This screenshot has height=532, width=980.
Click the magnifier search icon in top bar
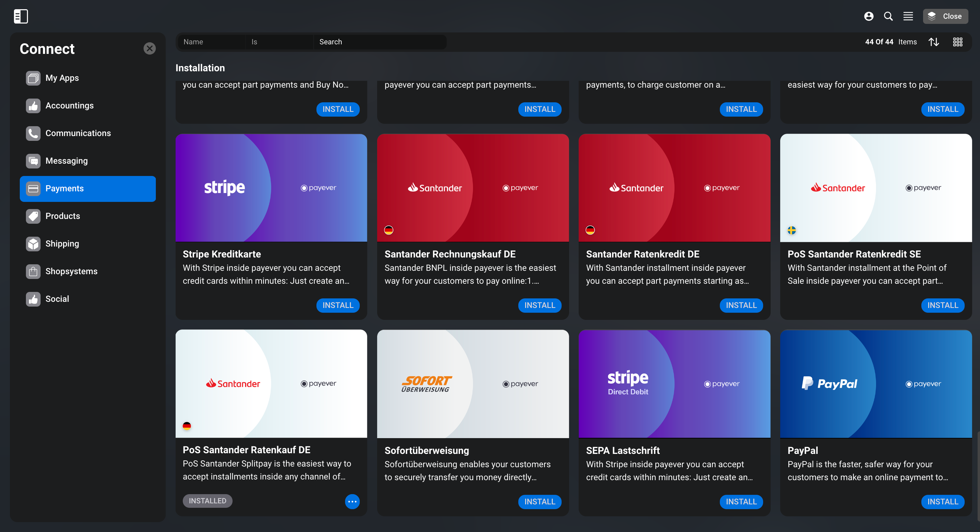coord(888,16)
